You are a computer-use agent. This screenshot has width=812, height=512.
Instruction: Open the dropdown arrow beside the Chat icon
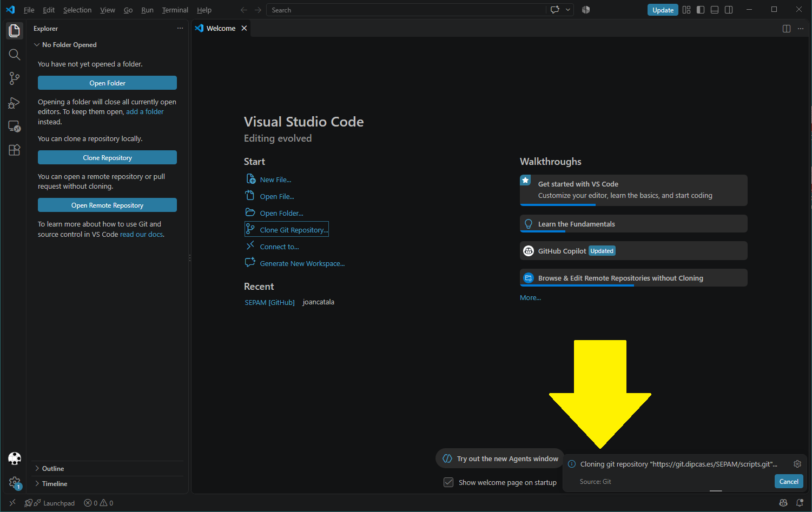(568, 10)
